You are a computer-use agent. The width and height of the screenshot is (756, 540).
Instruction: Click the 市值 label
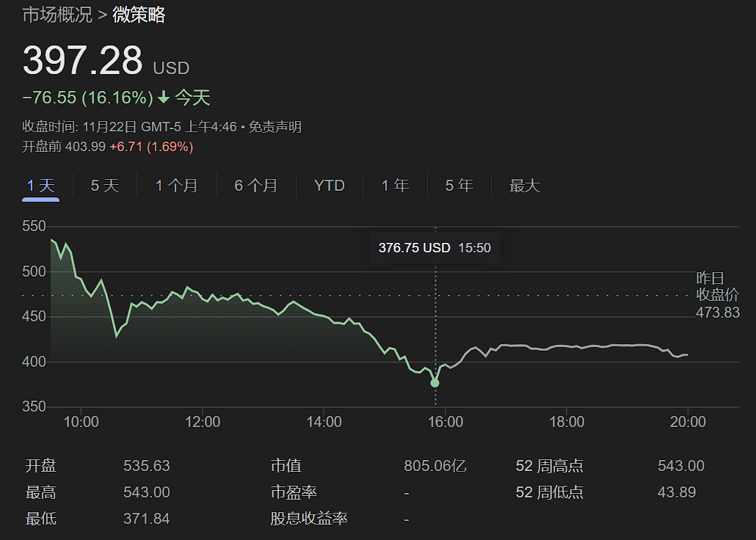click(x=286, y=466)
